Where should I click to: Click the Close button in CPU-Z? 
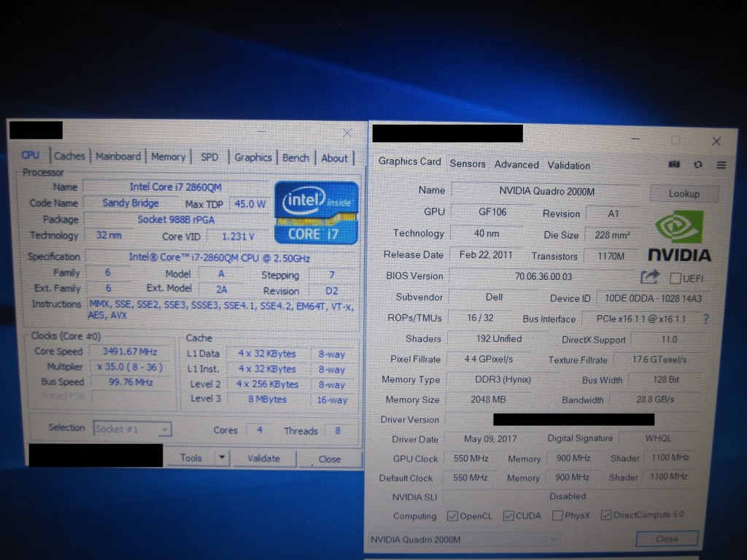[330, 459]
